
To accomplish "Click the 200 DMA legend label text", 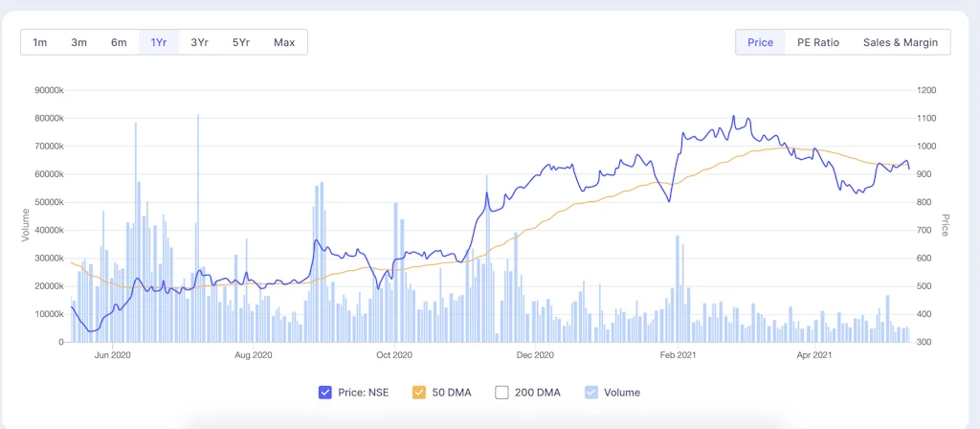I will (x=539, y=392).
